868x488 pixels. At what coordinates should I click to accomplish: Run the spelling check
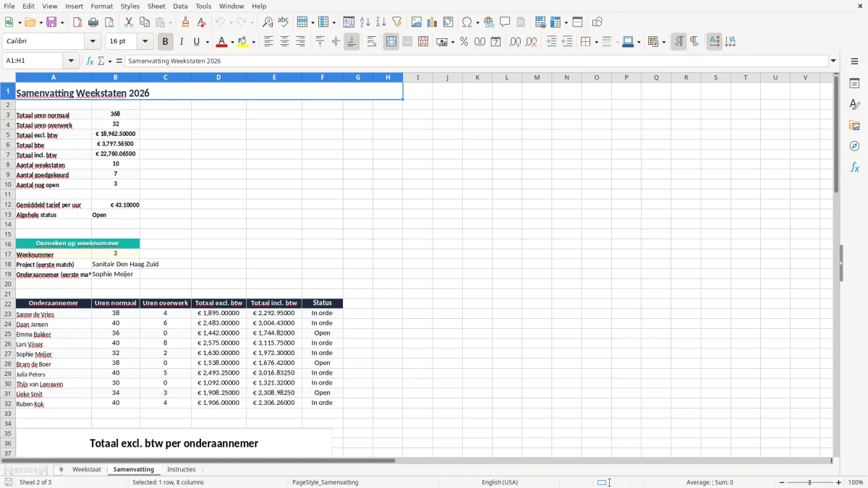coord(284,22)
